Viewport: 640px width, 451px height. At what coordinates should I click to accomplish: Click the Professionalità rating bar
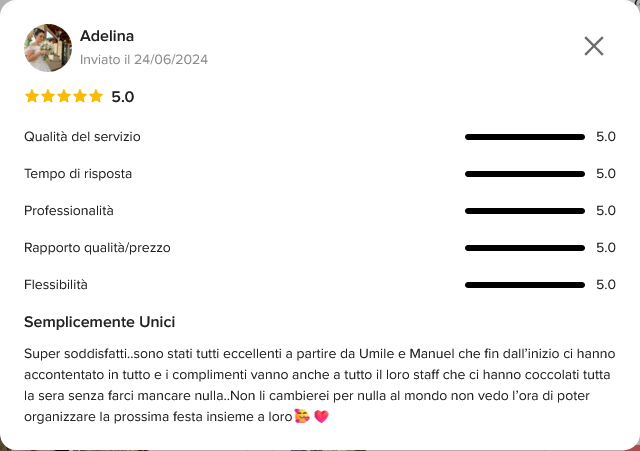pos(525,211)
